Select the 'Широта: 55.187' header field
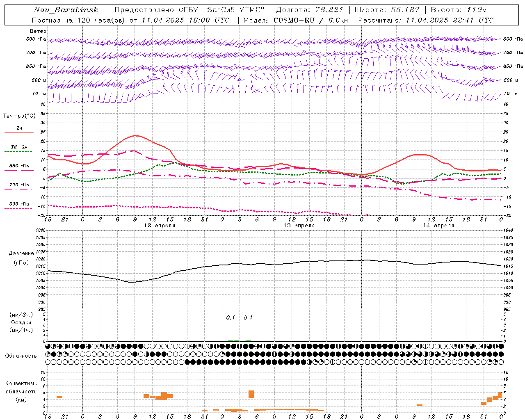Screen dimensions: 525x420 coord(387,10)
